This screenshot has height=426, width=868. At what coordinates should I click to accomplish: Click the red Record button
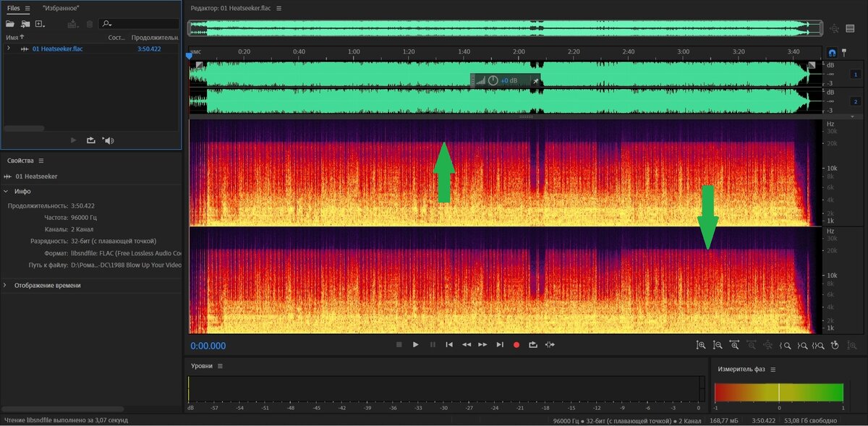point(516,345)
